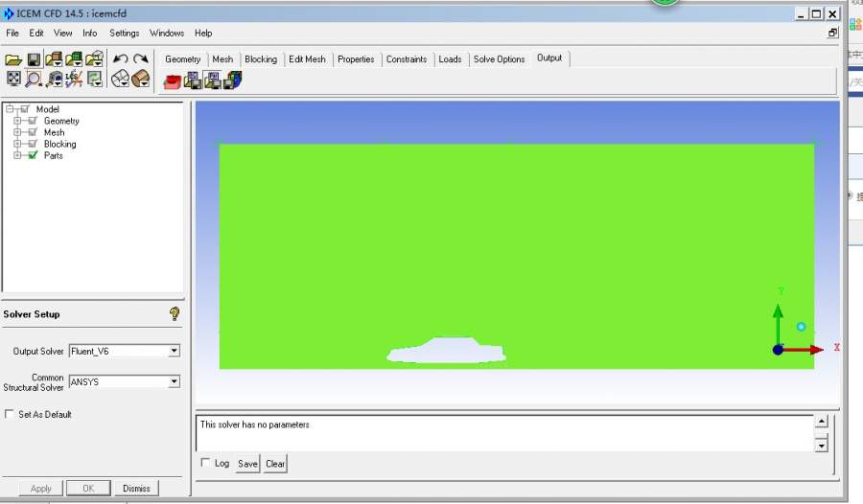863x504 pixels.
Task: Click the Dismiss button
Action: tap(136, 488)
